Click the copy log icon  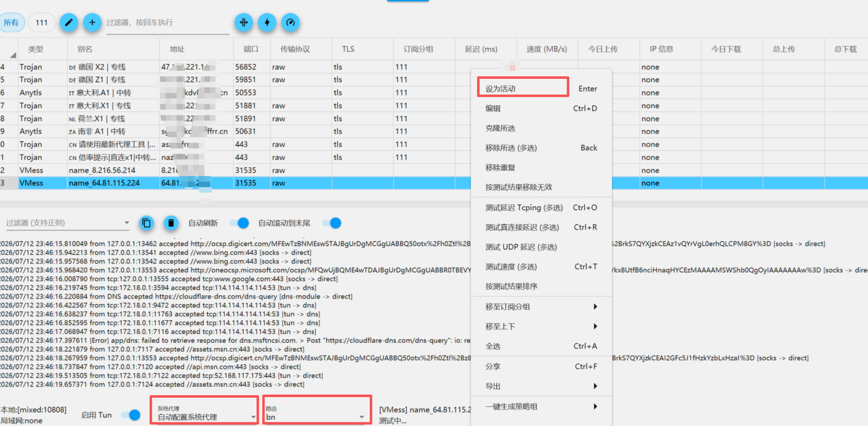pyautogui.click(x=147, y=223)
